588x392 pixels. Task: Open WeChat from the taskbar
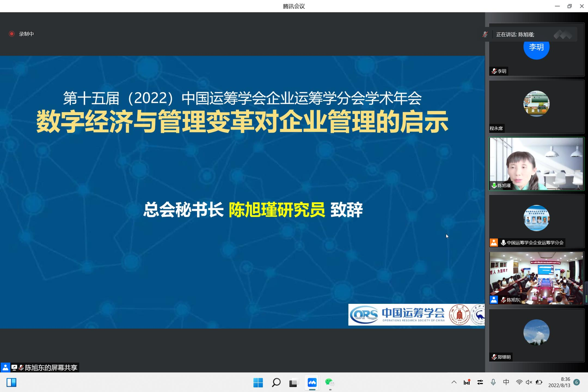[x=330, y=382]
